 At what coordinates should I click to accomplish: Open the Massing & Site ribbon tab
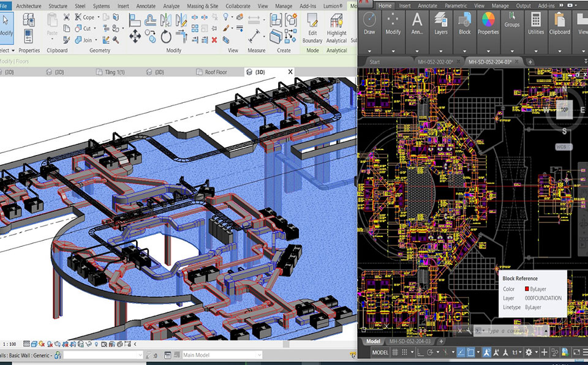coord(202,6)
